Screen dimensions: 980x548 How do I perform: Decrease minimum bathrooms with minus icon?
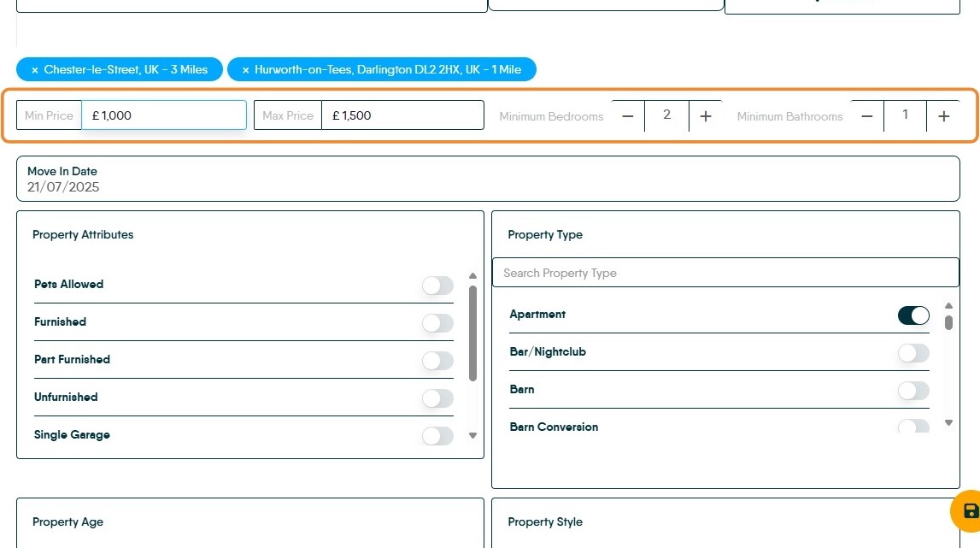tap(867, 116)
